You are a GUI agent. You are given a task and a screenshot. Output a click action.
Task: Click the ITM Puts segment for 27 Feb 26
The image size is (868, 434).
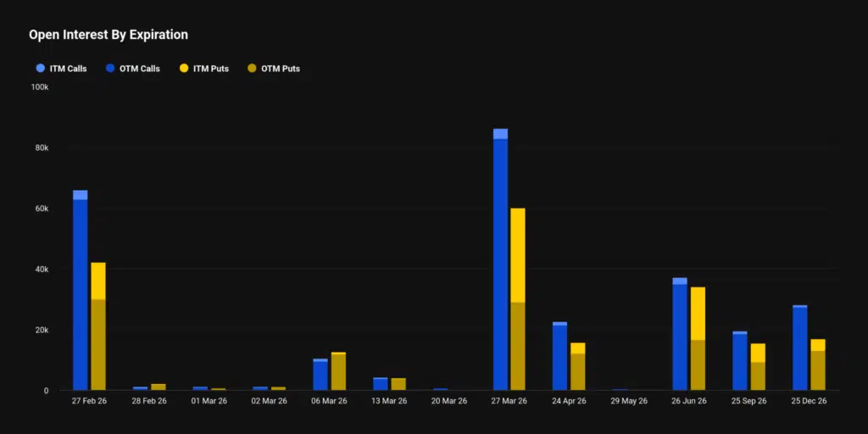pos(98,281)
